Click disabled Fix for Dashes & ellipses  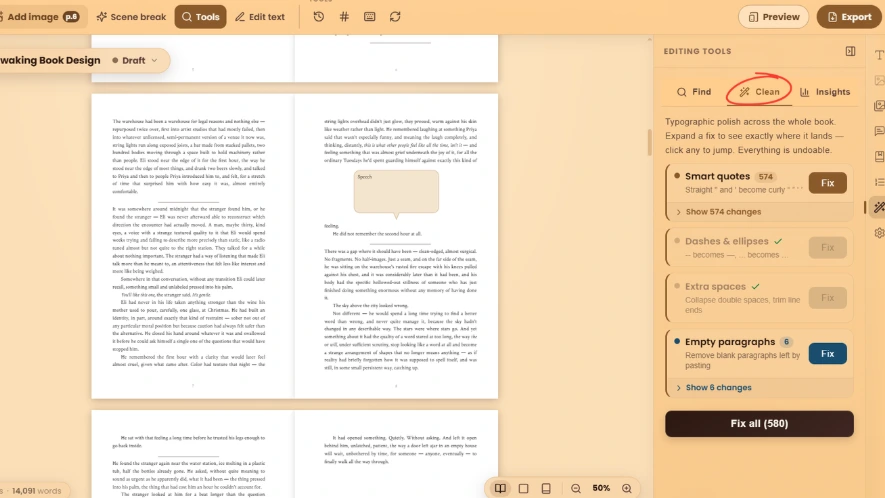(x=827, y=247)
